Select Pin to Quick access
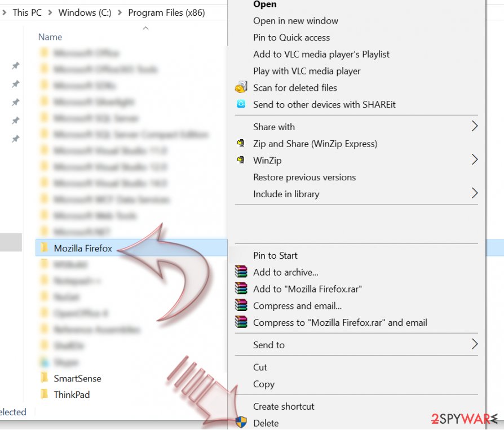Image resolution: width=504 pixels, height=430 pixels. point(291,38)
